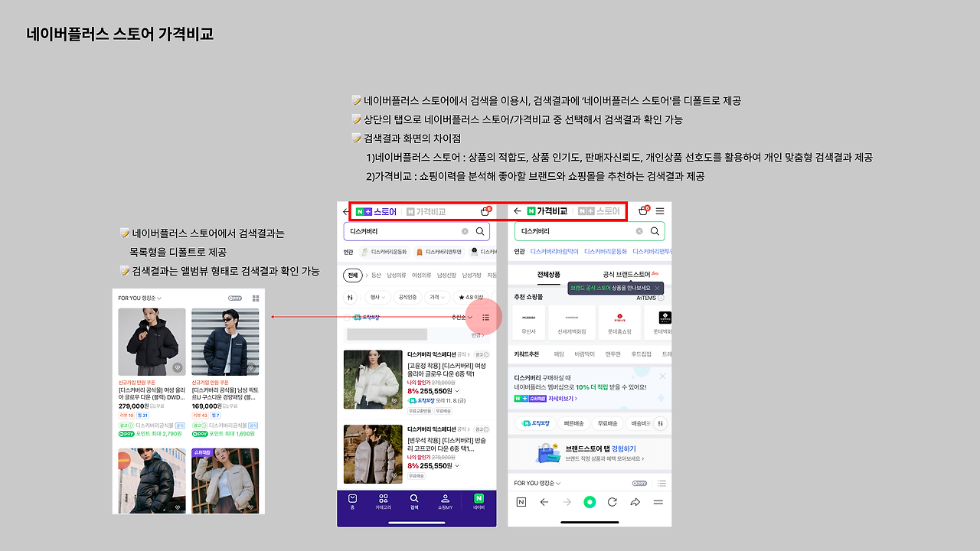Select the 전체 category pill
Image resolution: width=980 pixels, height=551 pixels.
click(352, 275)
